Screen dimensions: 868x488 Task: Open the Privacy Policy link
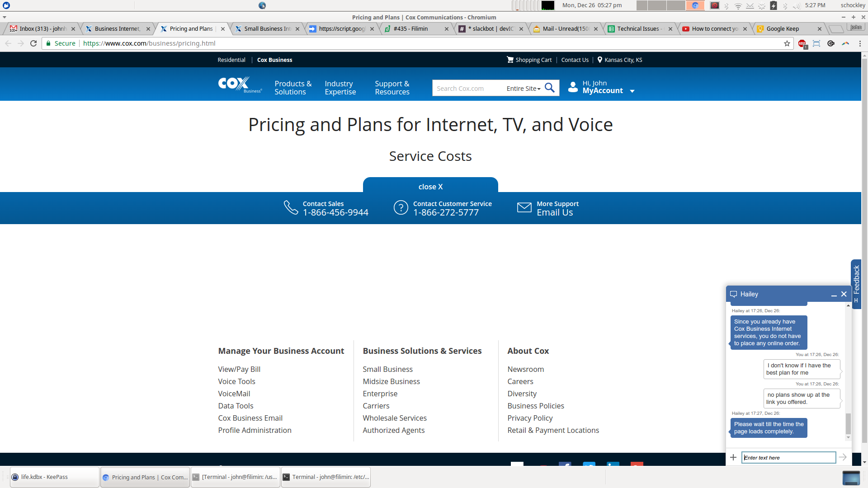click(x=530, y=418)
